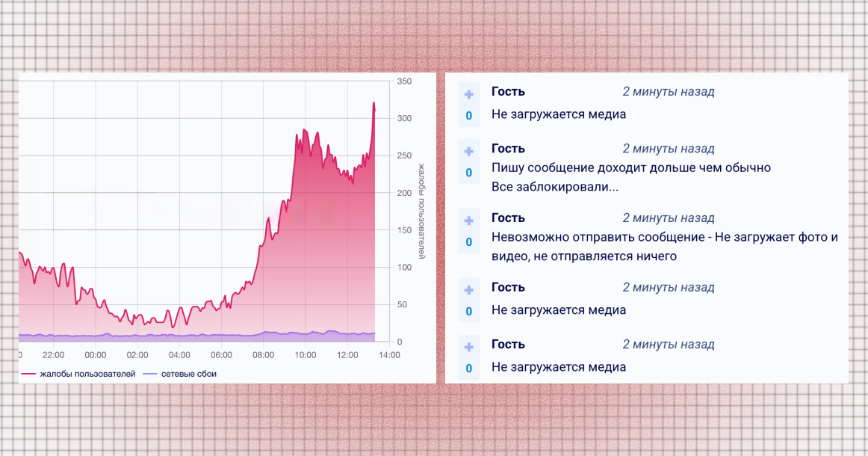Toggle "жалобы пользователей" legend series
868x456 pixels.
[87, 373]
